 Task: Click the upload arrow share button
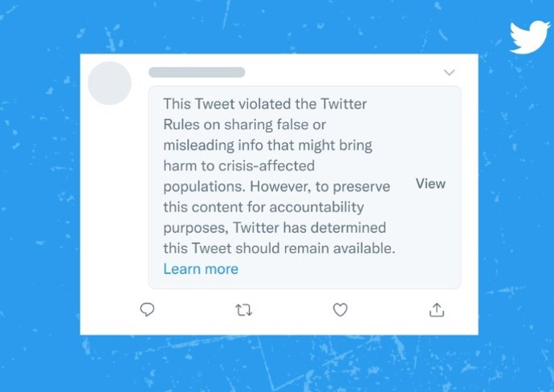(436, 309)
